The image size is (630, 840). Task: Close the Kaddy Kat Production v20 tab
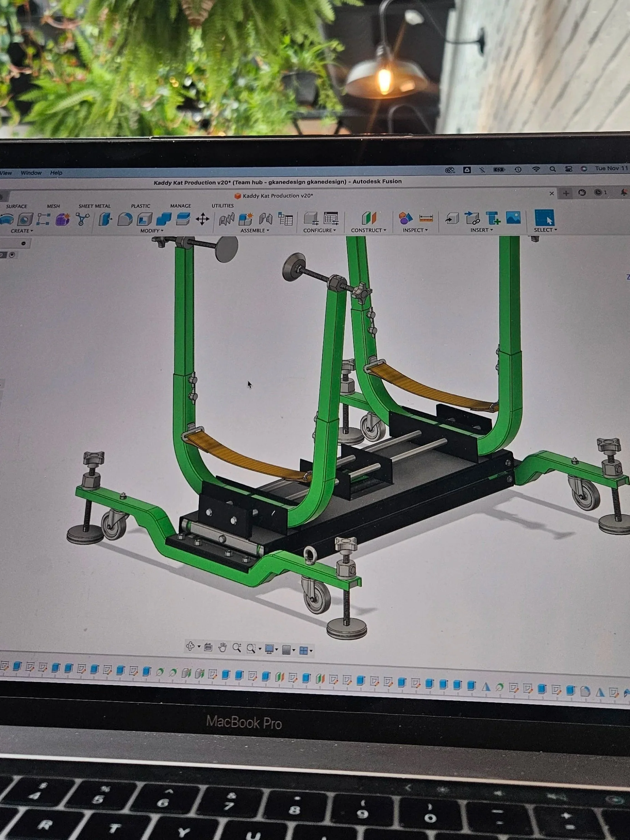(x=552, y=193)
